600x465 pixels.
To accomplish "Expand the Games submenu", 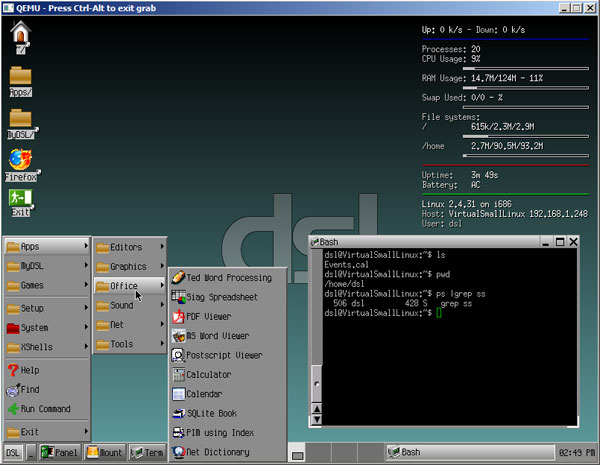I will [x=47, y=285].
